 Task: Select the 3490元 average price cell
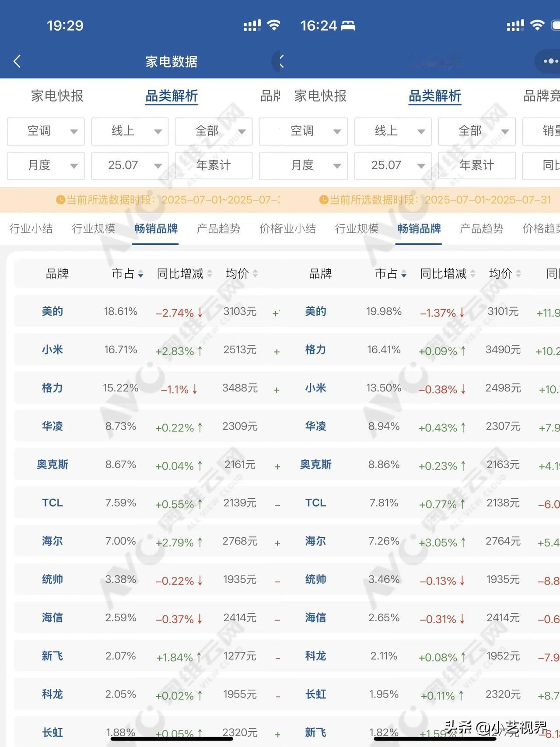click(x=503, y=350)
